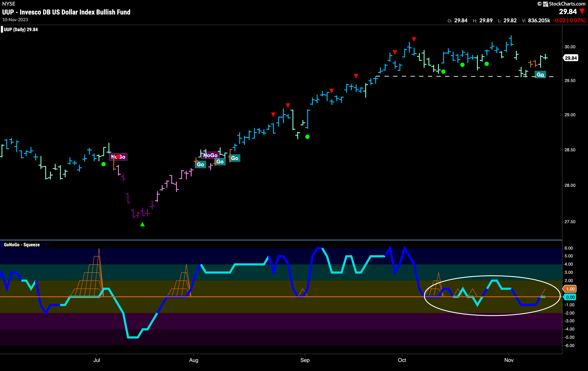
Task: Click the green up triangle below the July low
Action: (142, 224)
